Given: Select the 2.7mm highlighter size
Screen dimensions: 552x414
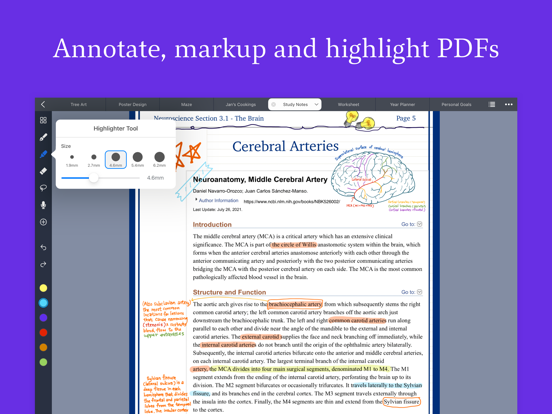Looking at the screenshot, I should click(x=94, y=159).
